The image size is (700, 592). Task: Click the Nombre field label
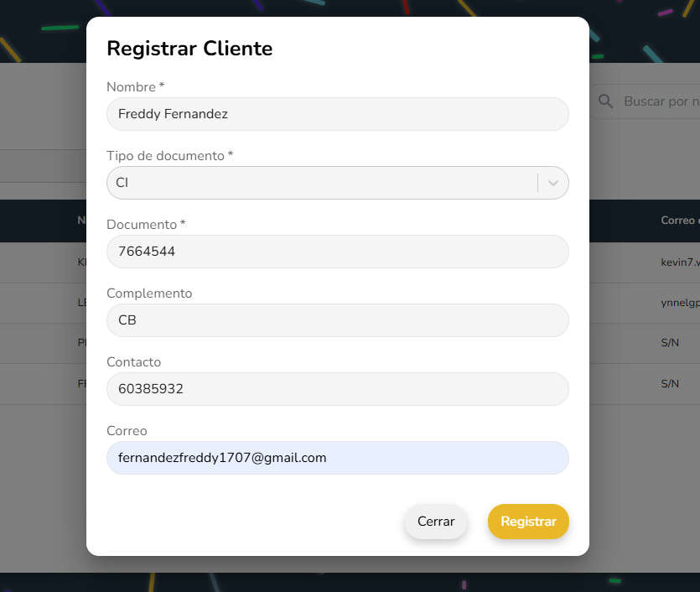coord(132,87)
